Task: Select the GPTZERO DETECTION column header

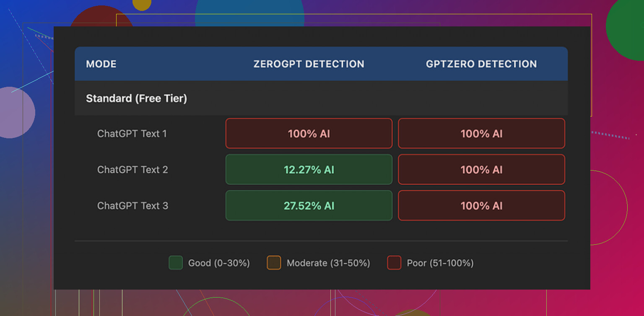Action: pos(481,64)
